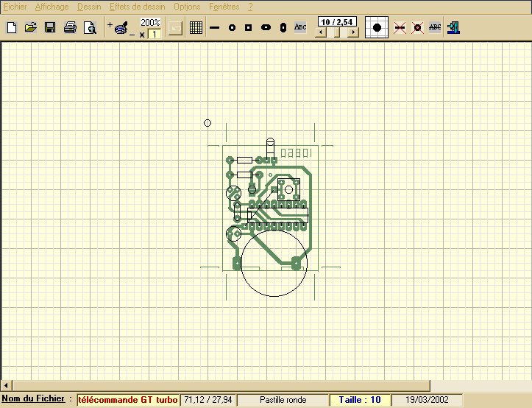Click right arrow of size slider

click(x=353, y=33)
